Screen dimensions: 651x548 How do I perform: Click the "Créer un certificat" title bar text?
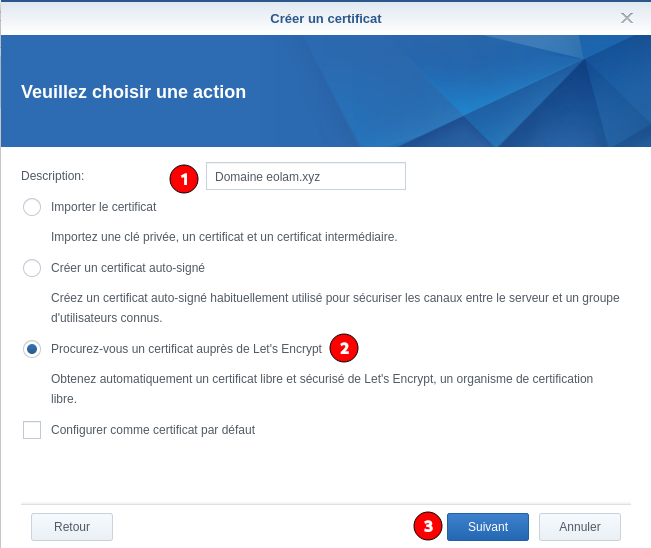[x=325, y=18]
